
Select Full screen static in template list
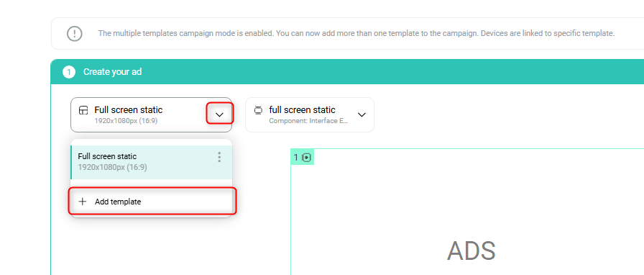pos(151,162)
